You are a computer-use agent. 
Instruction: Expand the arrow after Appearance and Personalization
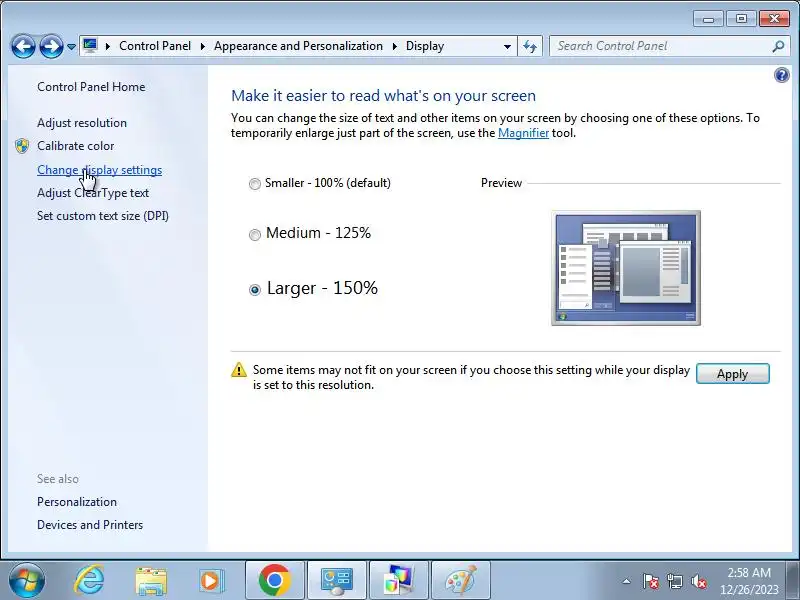coord(394,46)
